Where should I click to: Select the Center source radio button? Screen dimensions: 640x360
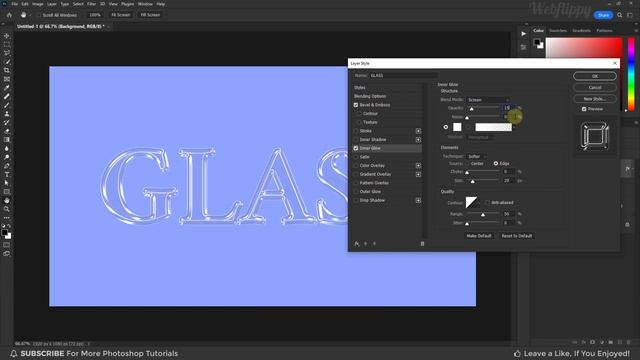coord(468,164)
